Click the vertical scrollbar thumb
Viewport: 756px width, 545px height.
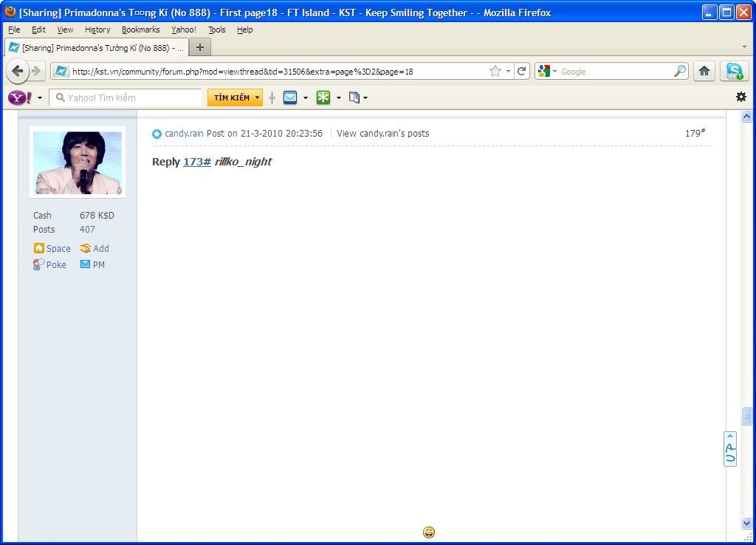[x=747, y=416]
